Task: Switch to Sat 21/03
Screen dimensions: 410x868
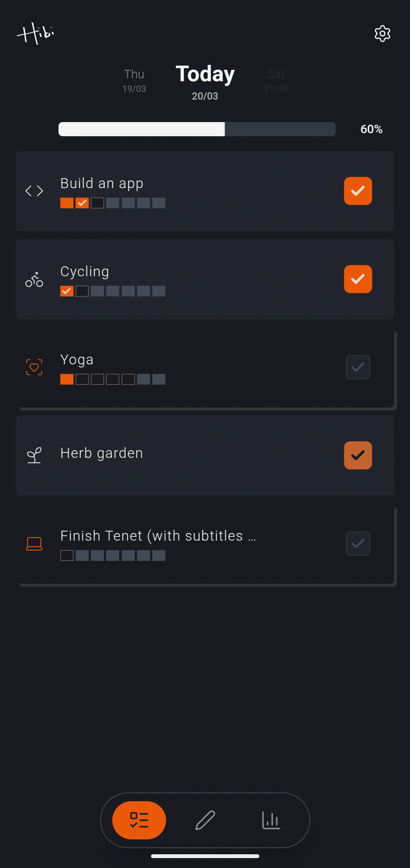Action: (x=276, y=81)
